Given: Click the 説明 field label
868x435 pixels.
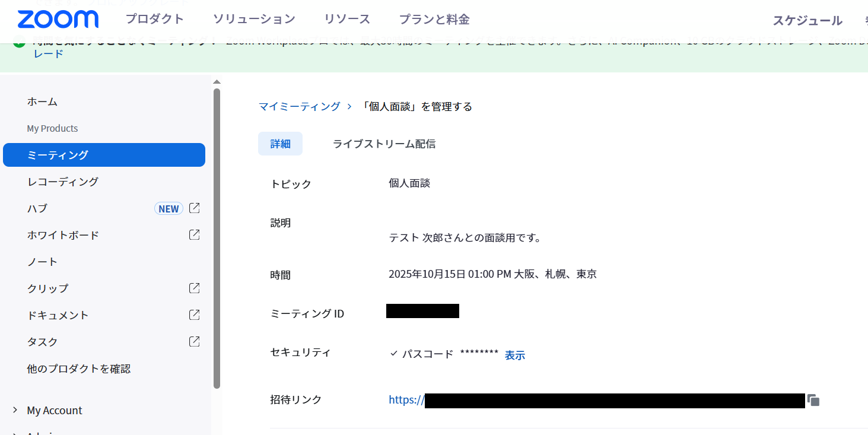Looking at the screenshot, I should pyautogui.click(x=281, y=223).
